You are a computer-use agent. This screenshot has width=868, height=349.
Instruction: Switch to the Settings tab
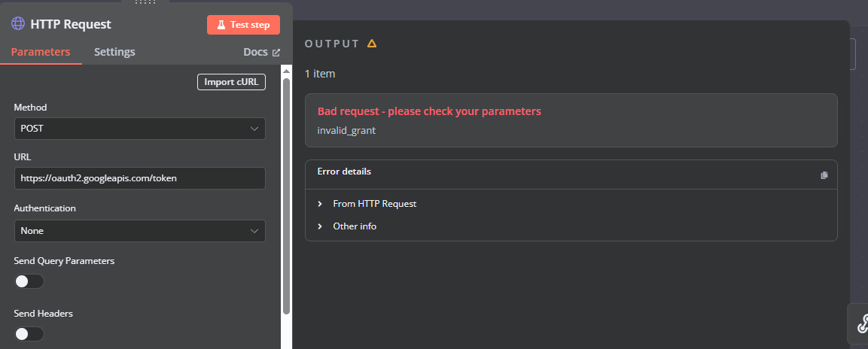[x=114, y=52]
